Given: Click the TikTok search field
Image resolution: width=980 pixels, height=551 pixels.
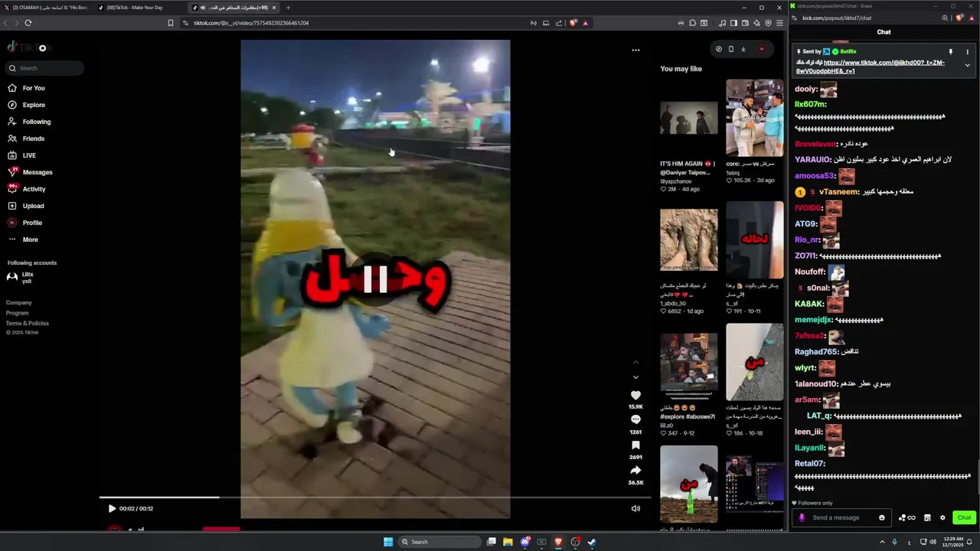Looking at the screenshot, I should [x=44, y=68].
